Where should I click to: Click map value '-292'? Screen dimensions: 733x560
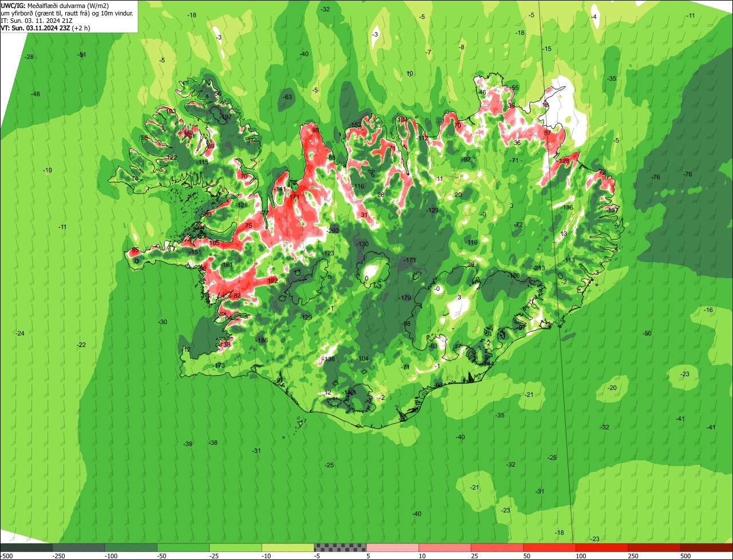[x=333, y=231]
